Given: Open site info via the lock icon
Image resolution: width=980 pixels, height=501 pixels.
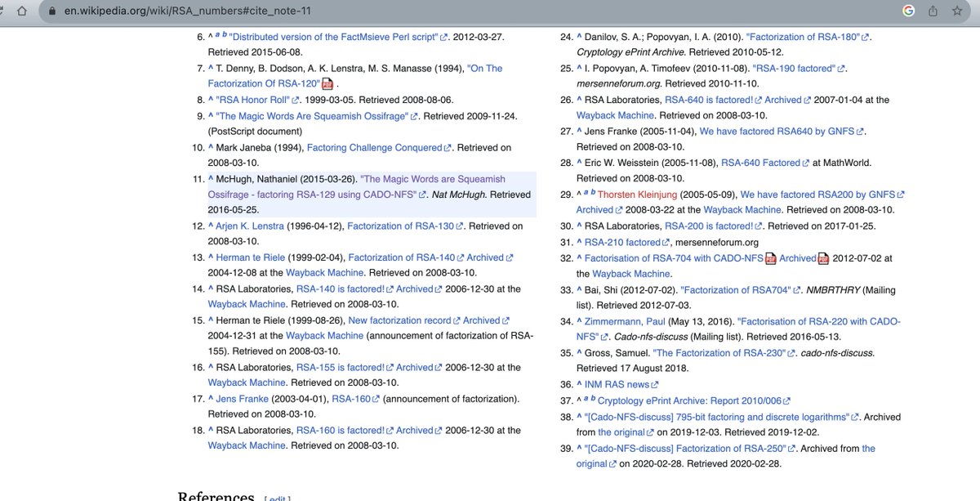Looking at the screenshot, I should [x=52, y=11].
